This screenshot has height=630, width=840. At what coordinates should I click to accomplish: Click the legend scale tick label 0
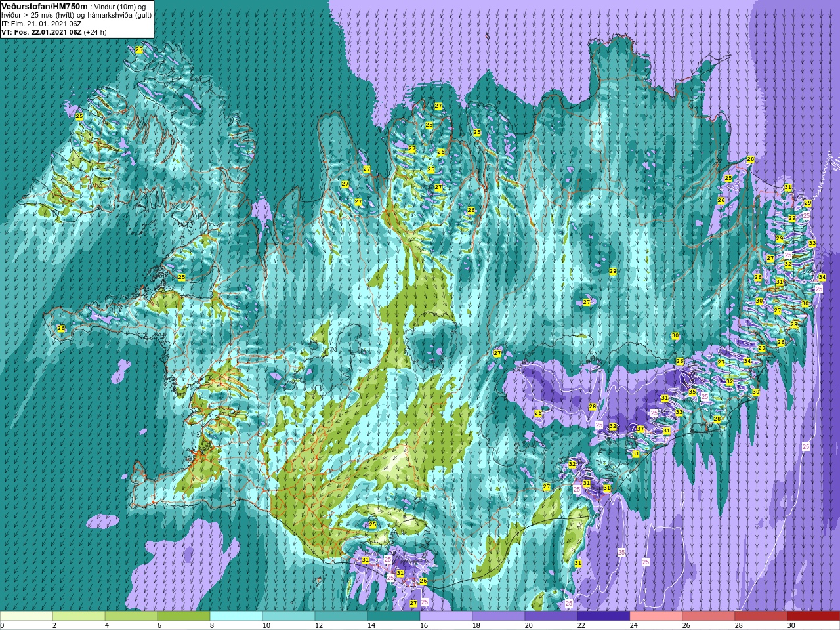(x=3, y=625)
